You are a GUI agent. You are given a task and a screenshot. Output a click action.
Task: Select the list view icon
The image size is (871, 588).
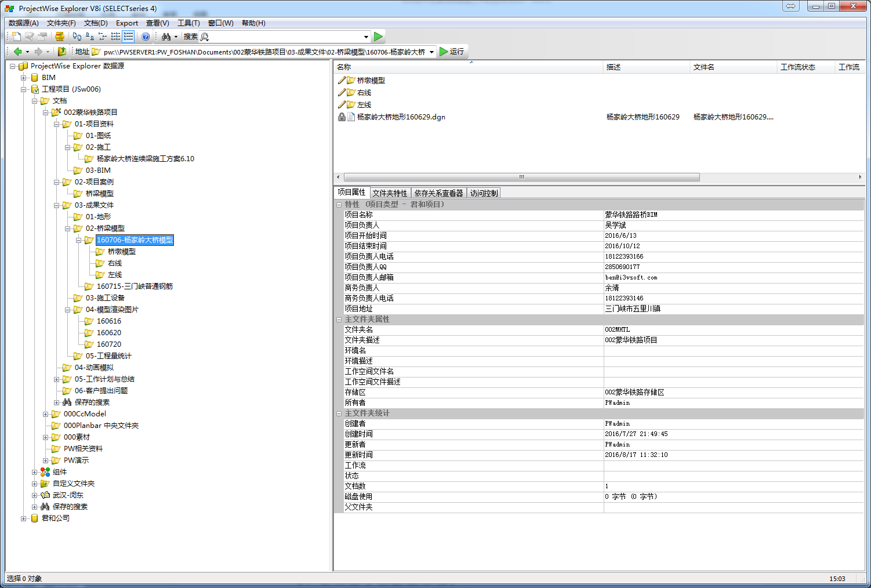[x=115, y=37]
